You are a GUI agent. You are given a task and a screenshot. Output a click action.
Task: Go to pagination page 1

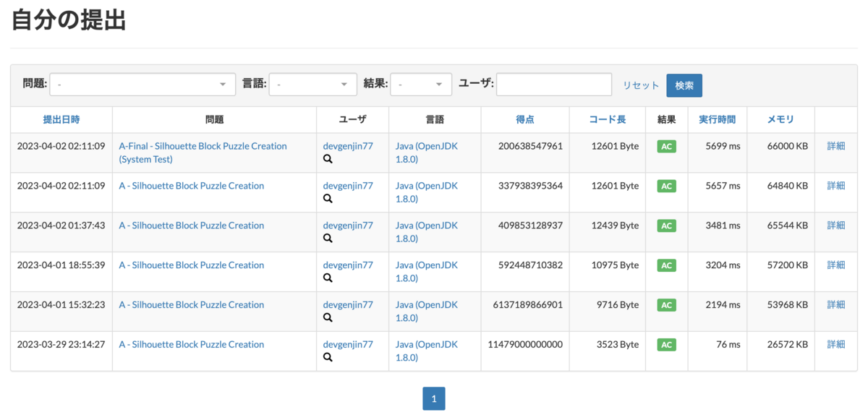(x=434, y=398)
